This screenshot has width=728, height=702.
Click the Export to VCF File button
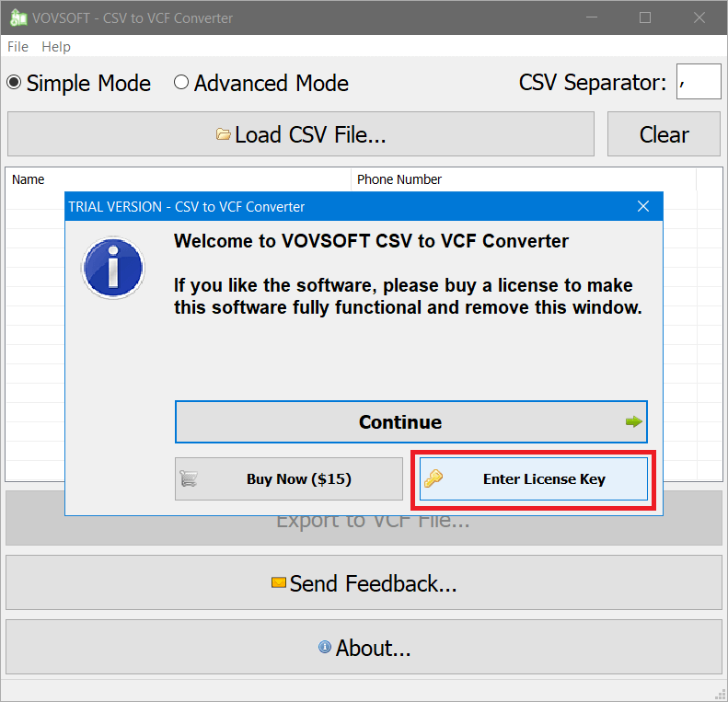point(364,530)
